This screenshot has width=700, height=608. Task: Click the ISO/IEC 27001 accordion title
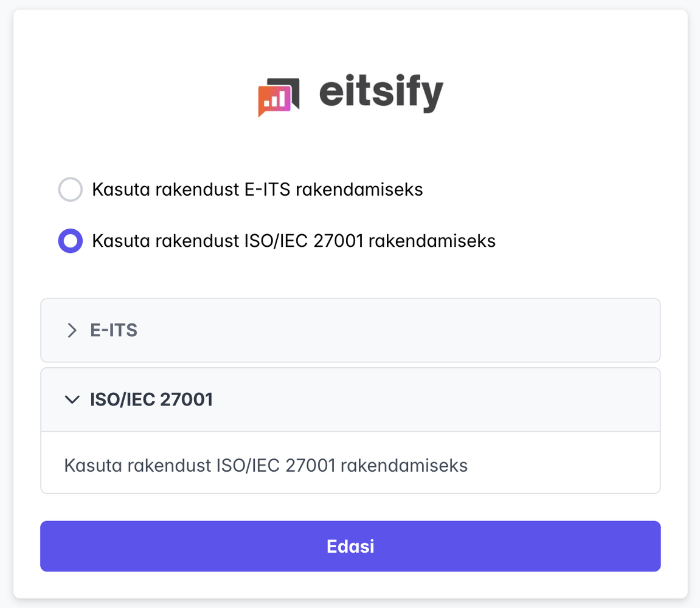(x=151, y=399)
